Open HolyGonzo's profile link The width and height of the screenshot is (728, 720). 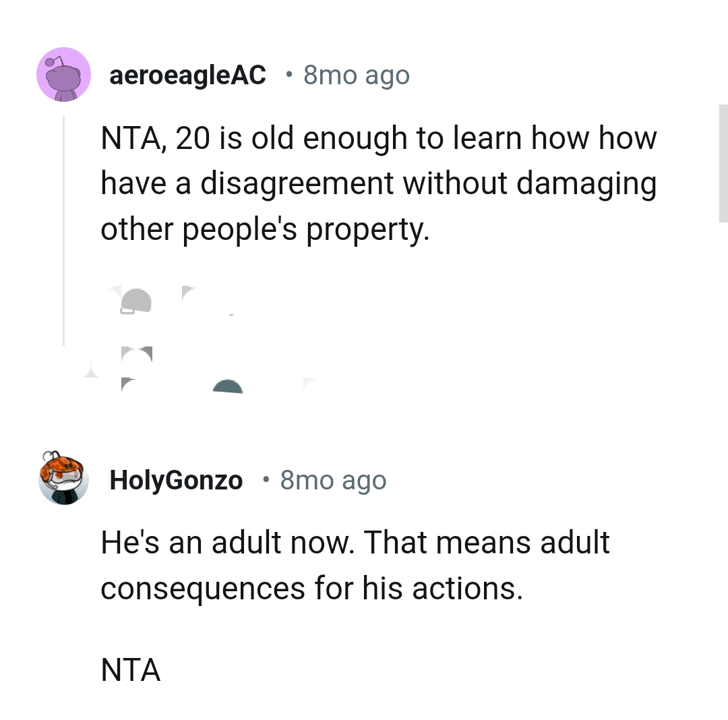point(176,479)
